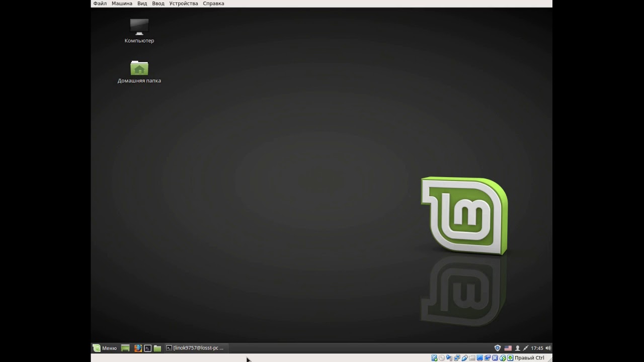644x362 pixels.
Task: Click the VirtualBox hard disk activity icon
Action: point(434,358)
